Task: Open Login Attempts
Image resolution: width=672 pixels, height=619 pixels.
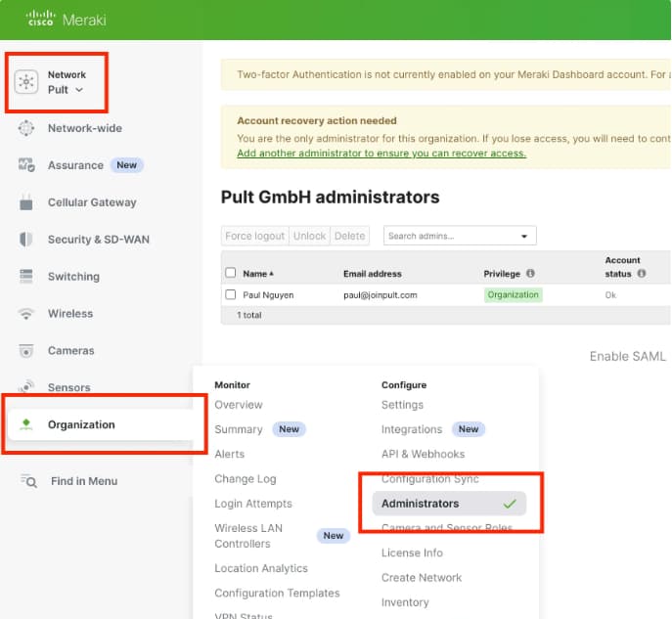Action: coord(253,504)
